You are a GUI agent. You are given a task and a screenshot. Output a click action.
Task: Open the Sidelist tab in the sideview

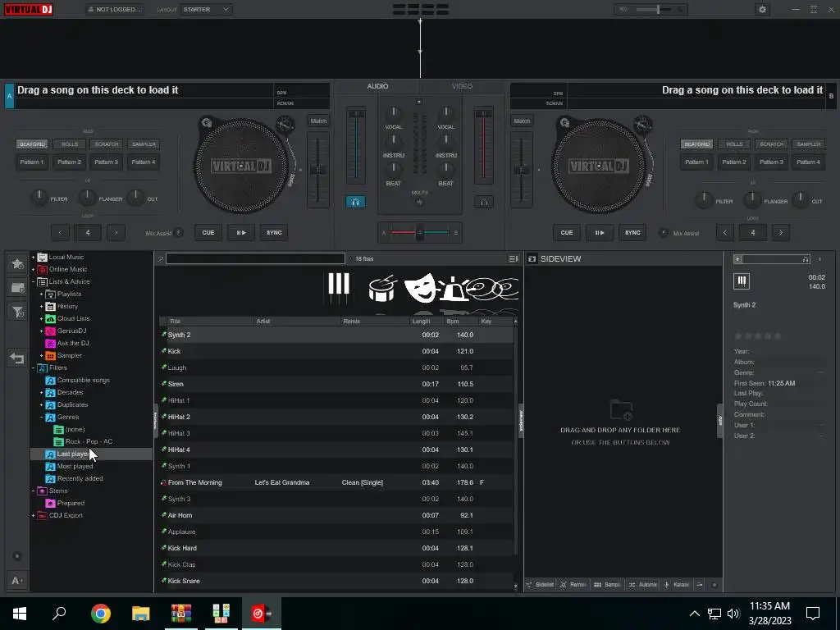tap(541, 584)
